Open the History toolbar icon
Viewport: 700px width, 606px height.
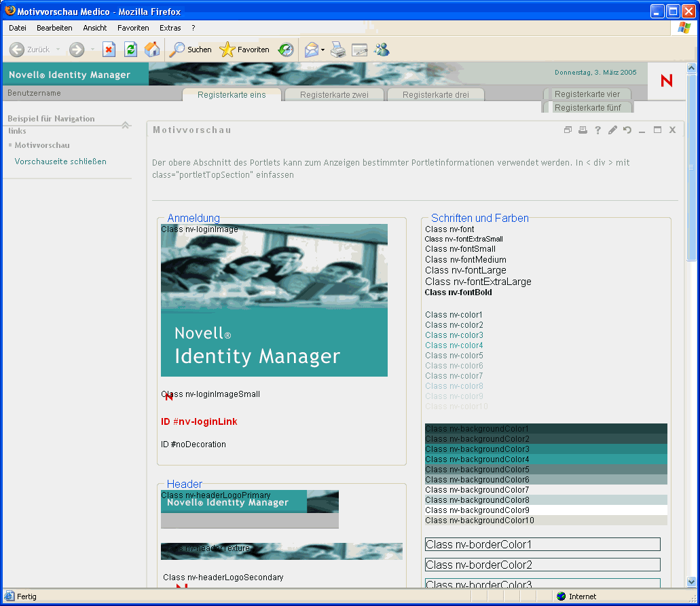tap(286, 50)
